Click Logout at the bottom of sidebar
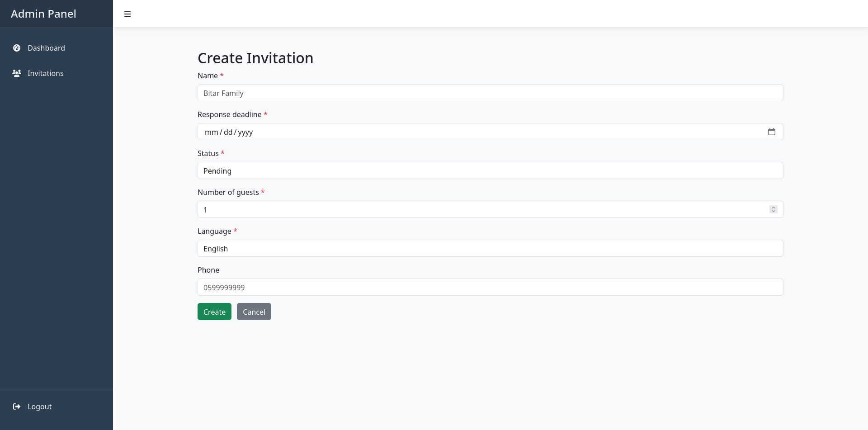Screen dimensions: 868x430 (39, 406)
